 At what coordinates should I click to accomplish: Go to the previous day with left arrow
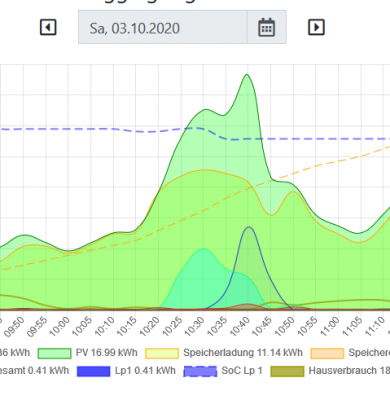(x=48, y=27)
